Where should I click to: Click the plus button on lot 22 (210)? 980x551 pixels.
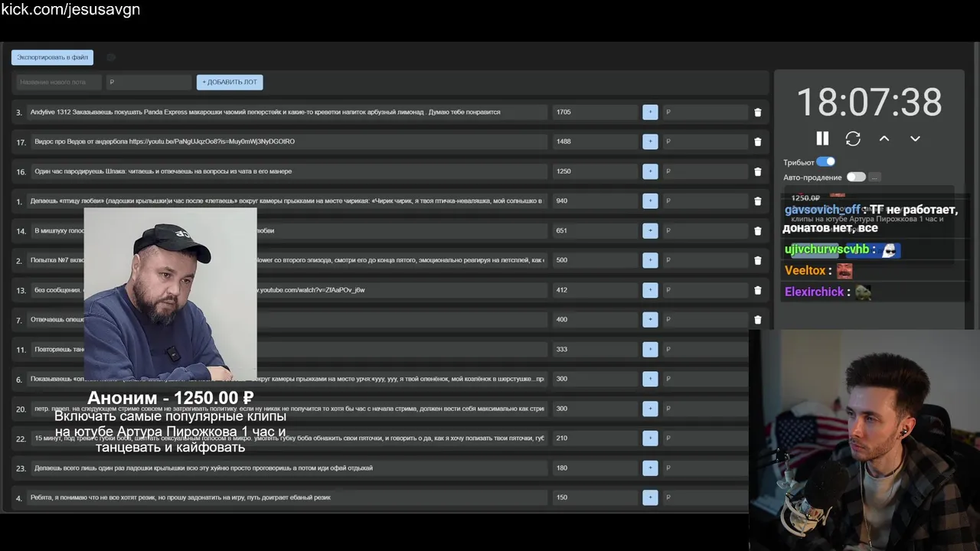tap(650, 438)
